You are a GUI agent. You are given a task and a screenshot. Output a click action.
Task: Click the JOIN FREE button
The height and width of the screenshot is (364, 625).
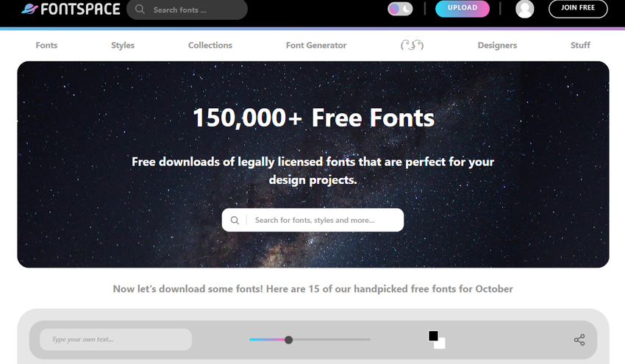(578, 9)
